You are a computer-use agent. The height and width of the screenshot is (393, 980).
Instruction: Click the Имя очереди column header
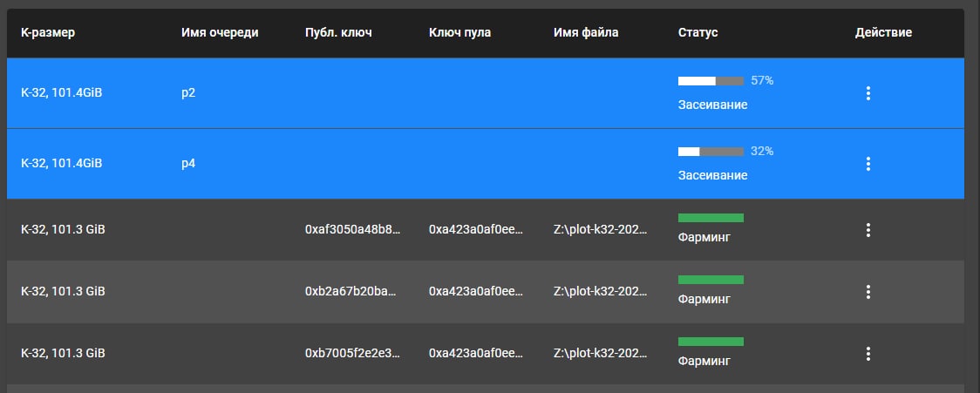220,32
